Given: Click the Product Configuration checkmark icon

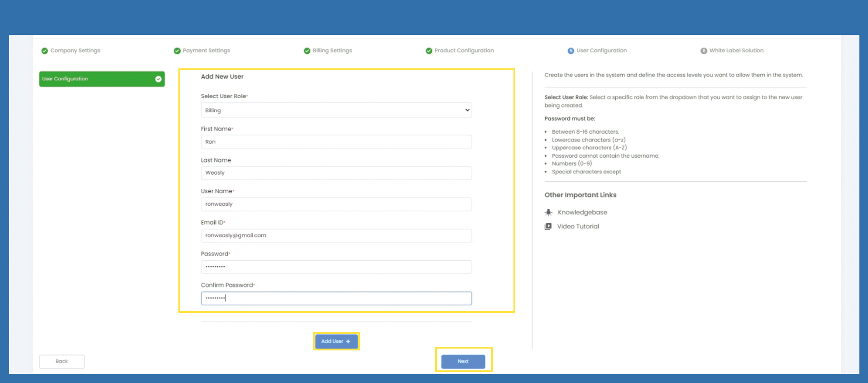Looking at the screenshot, I should [429, 51].
